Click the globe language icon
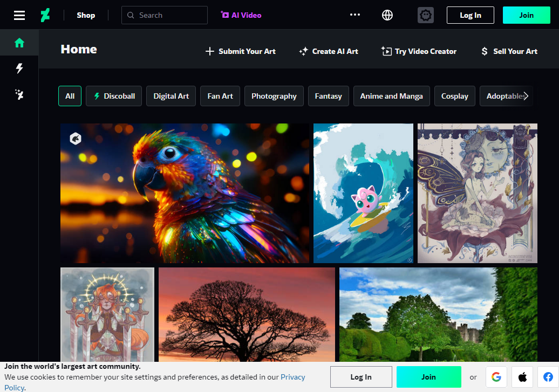Image resolution: width=559 pixels, height=392 pixels. tap(387, 15)
